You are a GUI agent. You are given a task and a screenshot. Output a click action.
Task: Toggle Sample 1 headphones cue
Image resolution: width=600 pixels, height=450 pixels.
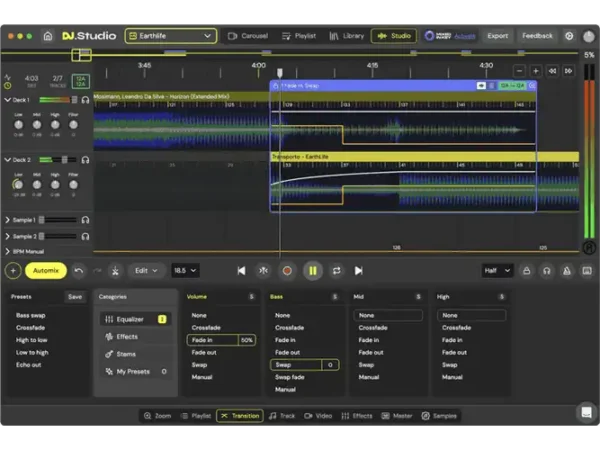pyautogui.click(x=85, y=220)
